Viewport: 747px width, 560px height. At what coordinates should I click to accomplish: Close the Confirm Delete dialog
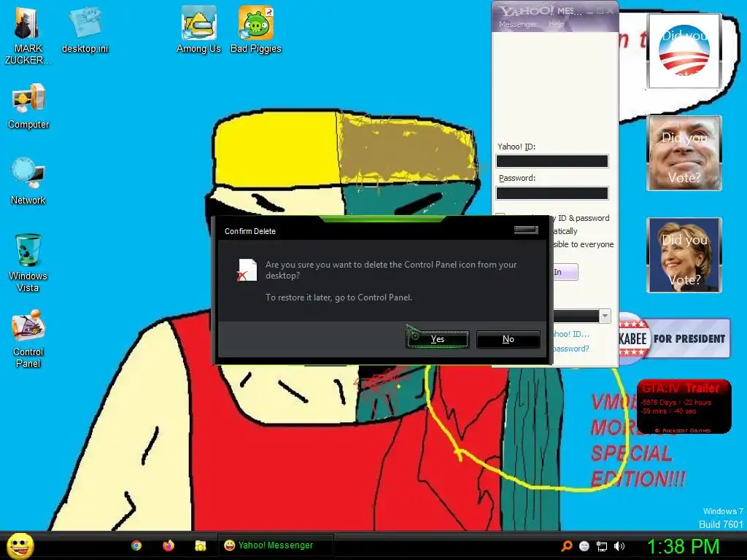526,230
